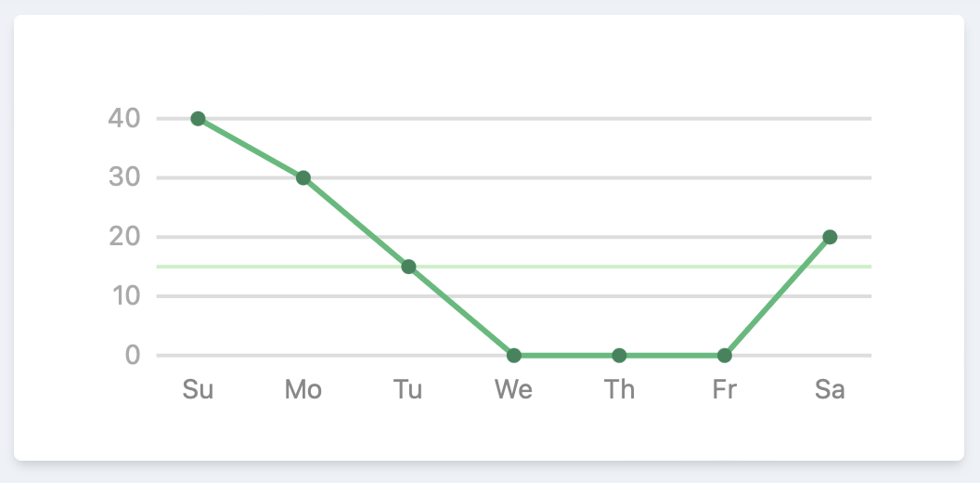Select the 30 y-axis label
The height and width of the screenshot is (483, 980).
click(123, 177)
